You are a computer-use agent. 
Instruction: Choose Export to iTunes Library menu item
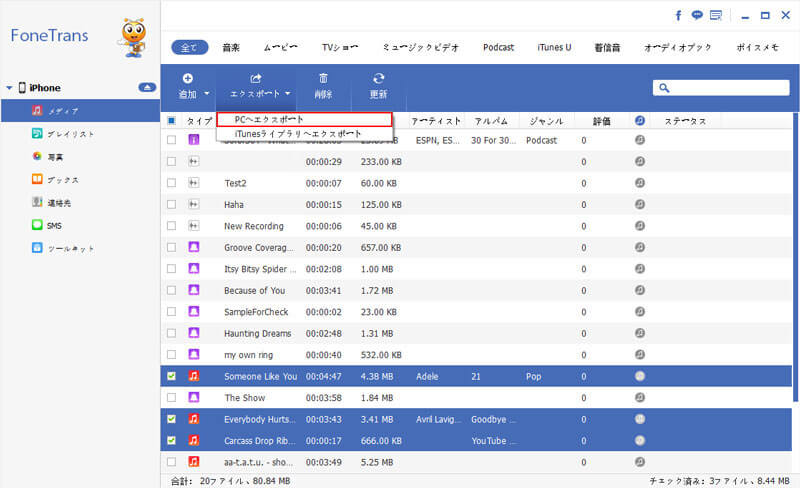305,134
